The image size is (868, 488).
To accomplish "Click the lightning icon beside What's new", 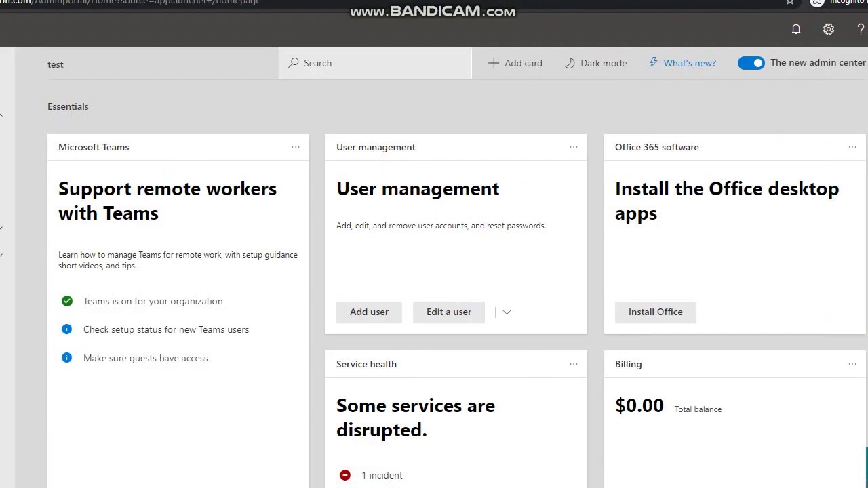I will (654, 62).
